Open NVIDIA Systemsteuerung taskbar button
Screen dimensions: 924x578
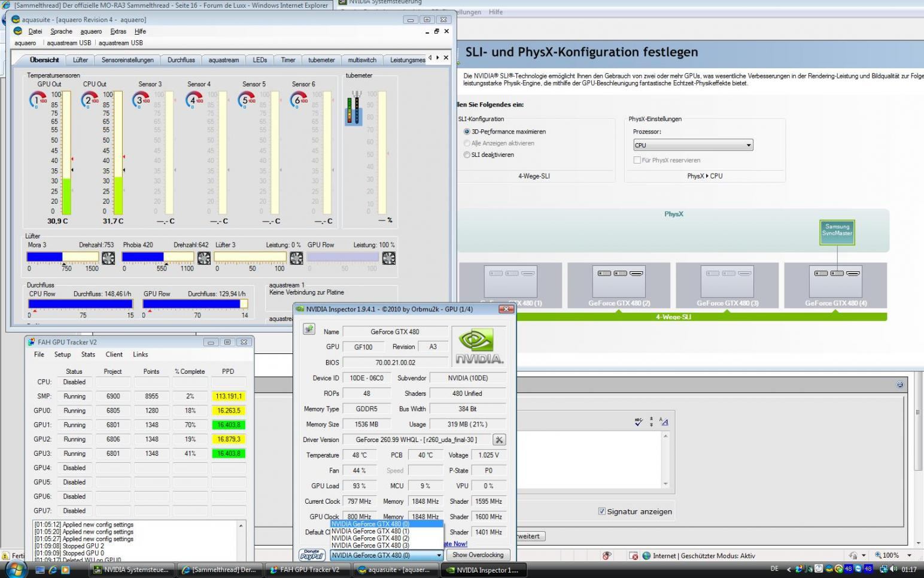click(132, 570)
